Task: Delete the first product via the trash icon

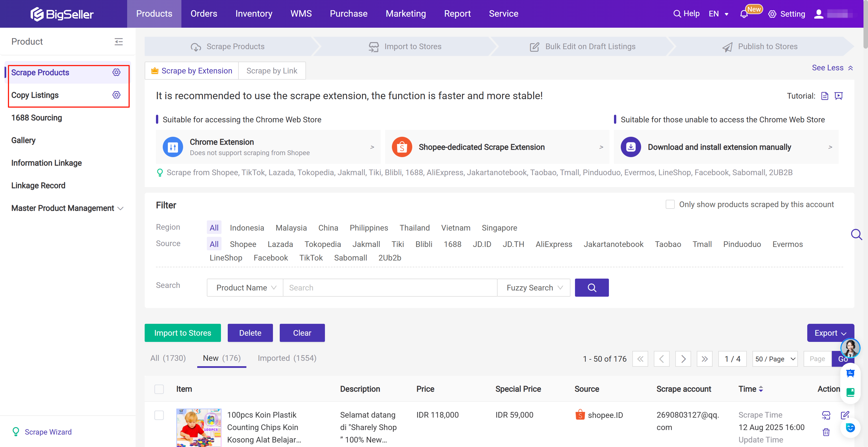Action: [826, 432]
